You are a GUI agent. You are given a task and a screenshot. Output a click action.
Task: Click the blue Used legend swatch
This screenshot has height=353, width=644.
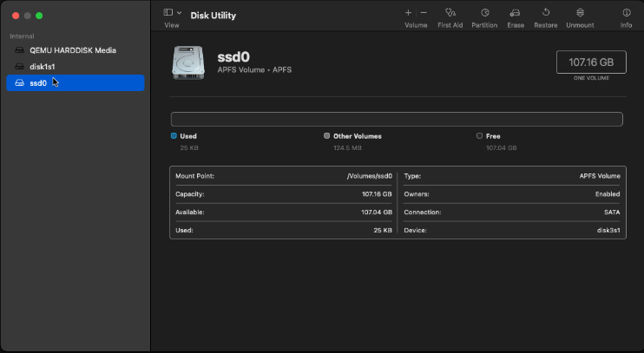pyautogui.click(x=174, y=136)
